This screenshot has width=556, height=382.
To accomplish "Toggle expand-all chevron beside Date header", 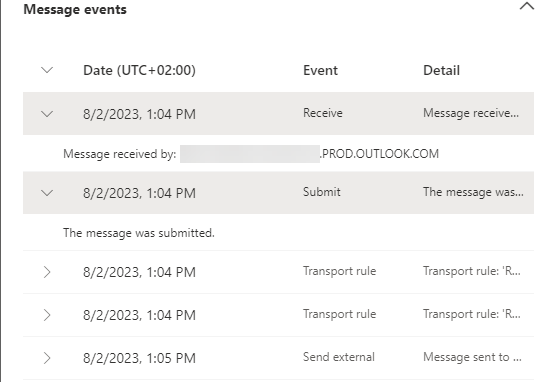I will (x=47, y=70).
